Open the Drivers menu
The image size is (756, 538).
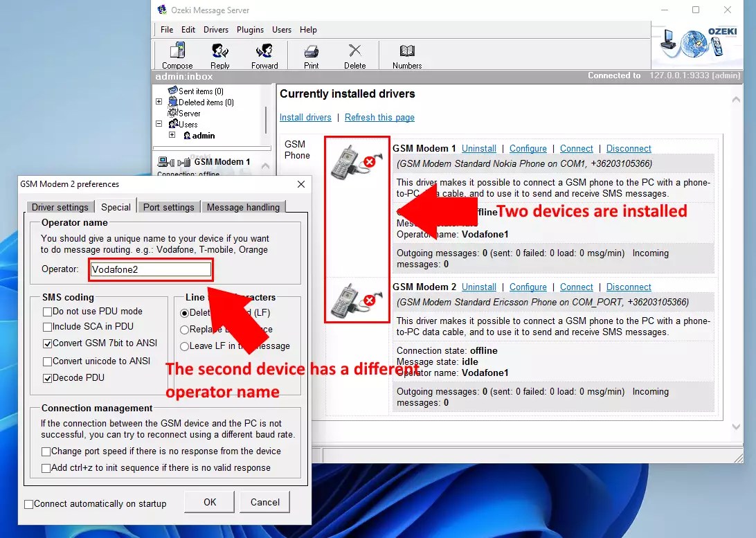pyautogui.click(x=215, y=30)
